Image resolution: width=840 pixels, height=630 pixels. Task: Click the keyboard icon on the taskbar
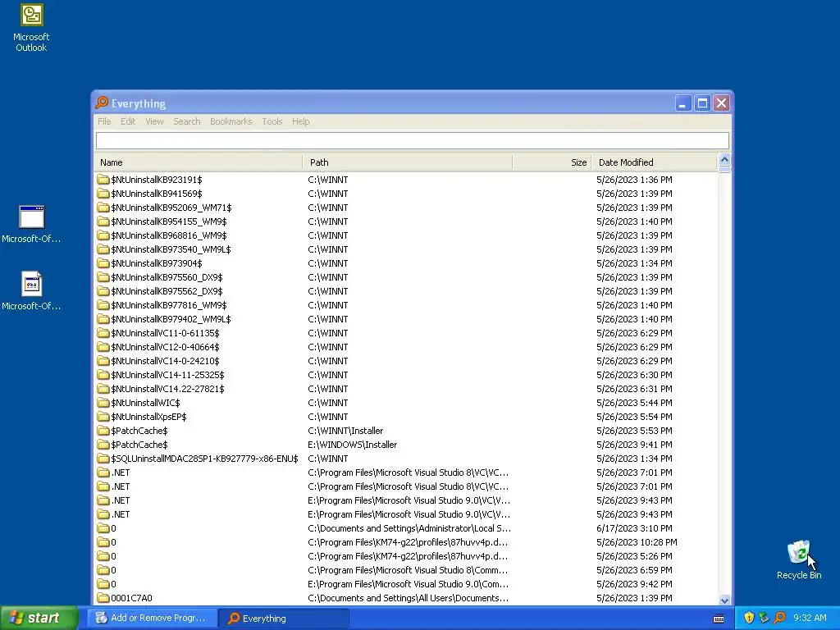click(719, 619)
